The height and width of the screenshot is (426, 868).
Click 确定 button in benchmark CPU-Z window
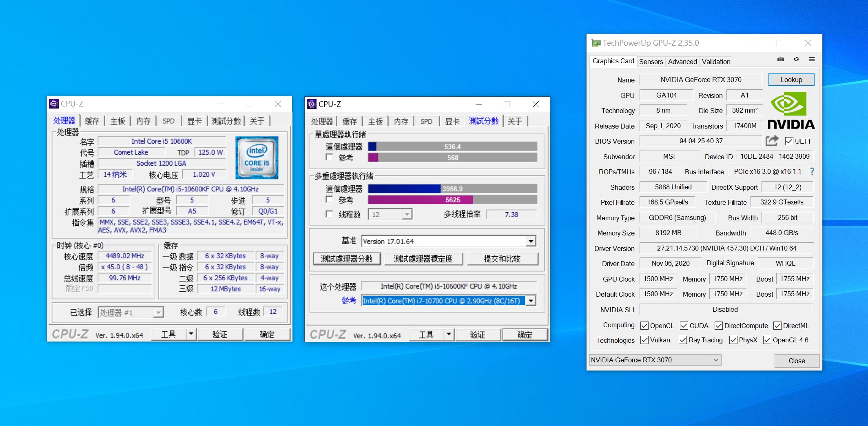pyautogui.click(x=525, y=335)
